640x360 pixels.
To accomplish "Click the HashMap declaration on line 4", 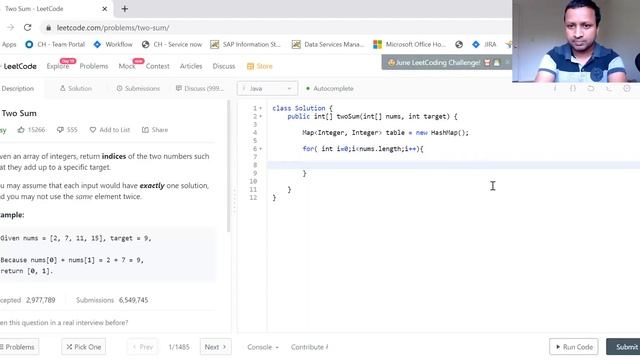I will point(385,133).
